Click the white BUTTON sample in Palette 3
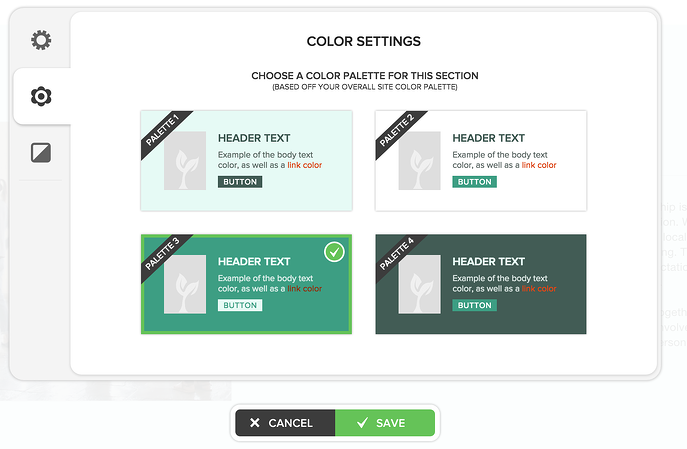Image resolution: width=687 pixels, height=449 pixels. pyautogui.click(x=240, y=305)
